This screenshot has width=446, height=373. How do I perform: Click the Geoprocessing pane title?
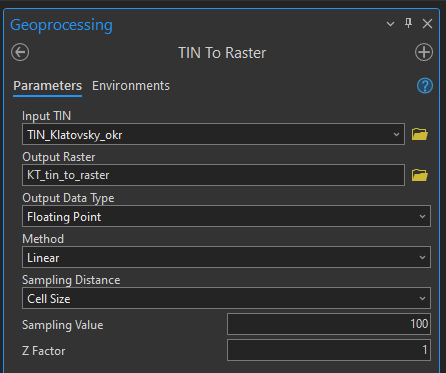click(61, 25)
